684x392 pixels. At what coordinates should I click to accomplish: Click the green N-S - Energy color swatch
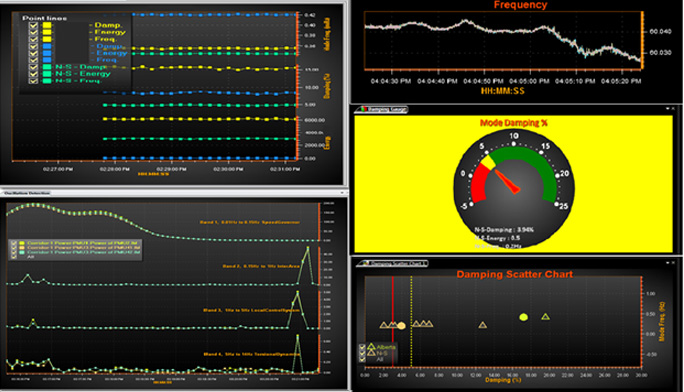[47, 74]
